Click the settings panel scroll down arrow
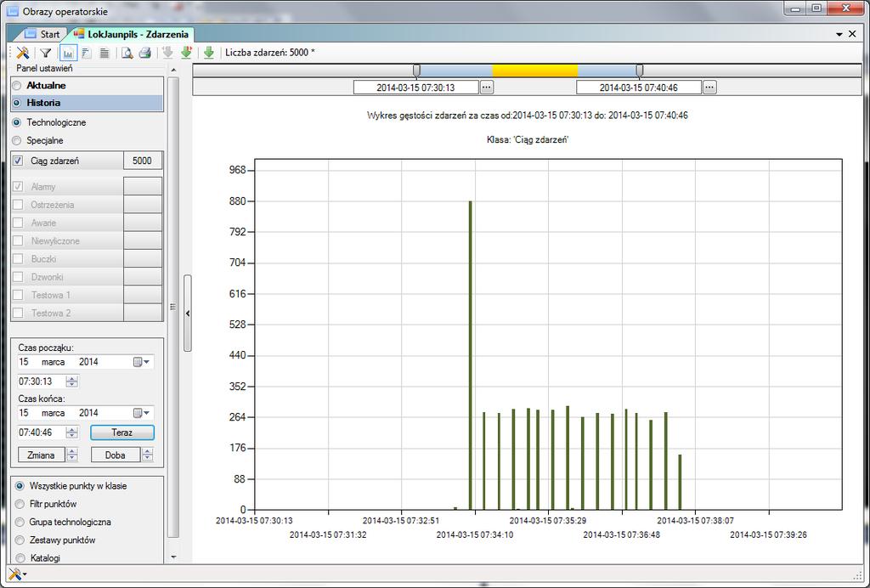Viewport: 870px width, 588px height. coord(173,557)
